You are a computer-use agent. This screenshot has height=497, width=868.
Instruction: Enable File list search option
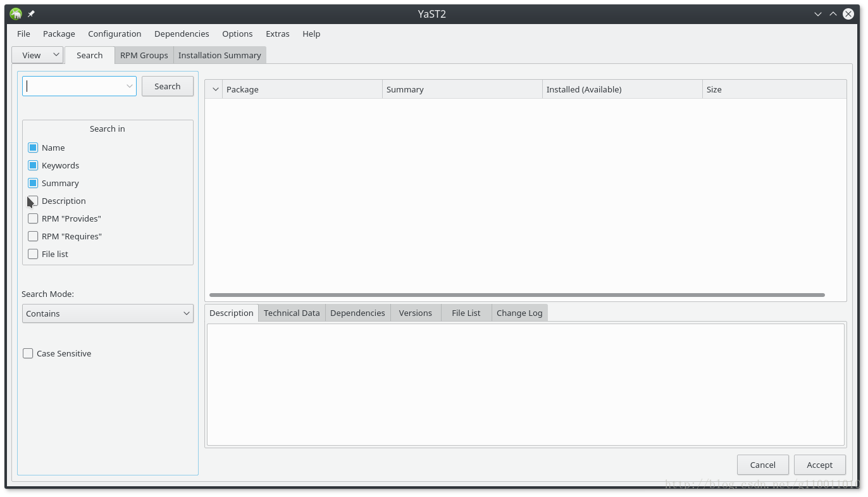coord(33,254)
